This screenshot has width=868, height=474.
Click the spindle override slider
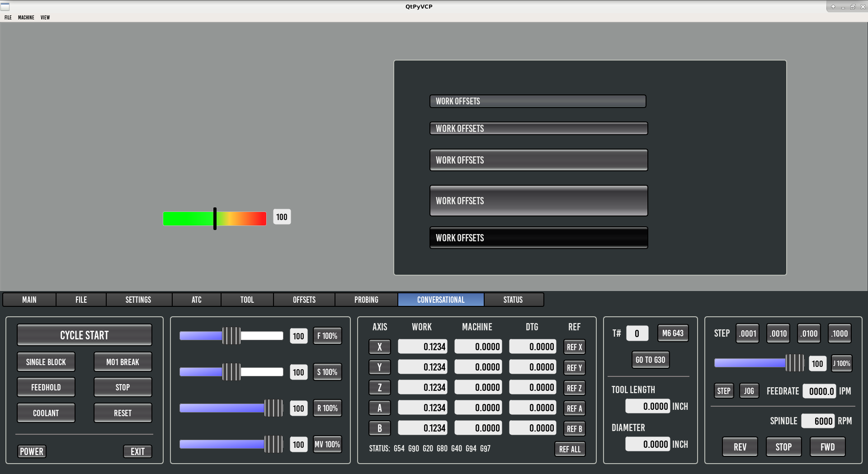point(231,372)
